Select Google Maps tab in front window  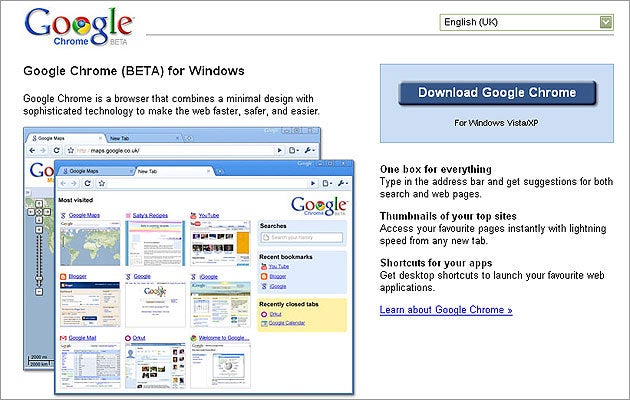[96, 171]
